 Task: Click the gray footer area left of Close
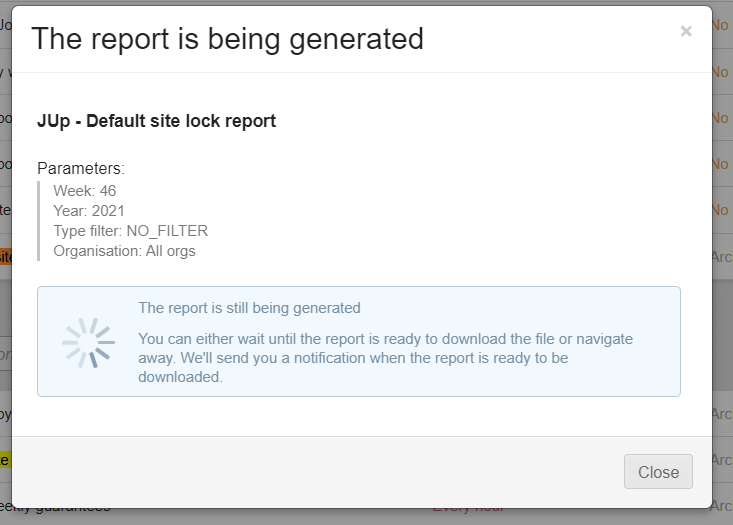(x=300, y=472)
